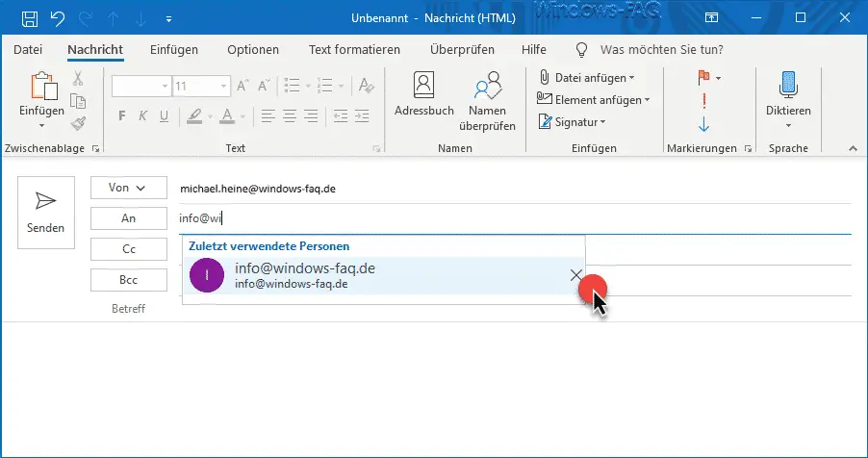Click the Cc recipients button

128,249
